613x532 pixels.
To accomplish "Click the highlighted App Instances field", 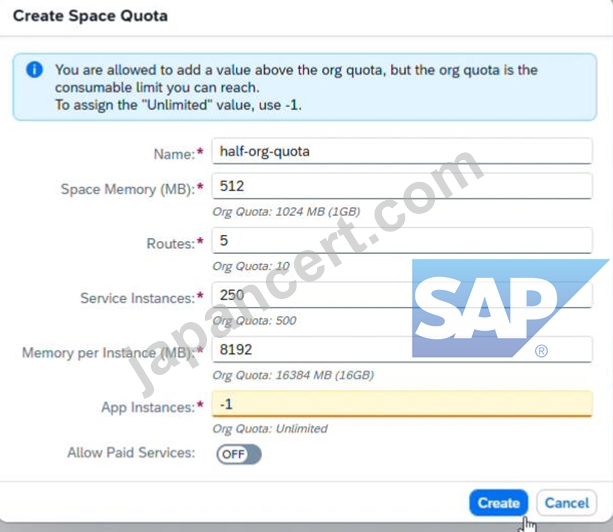I will tap(402, 404).
